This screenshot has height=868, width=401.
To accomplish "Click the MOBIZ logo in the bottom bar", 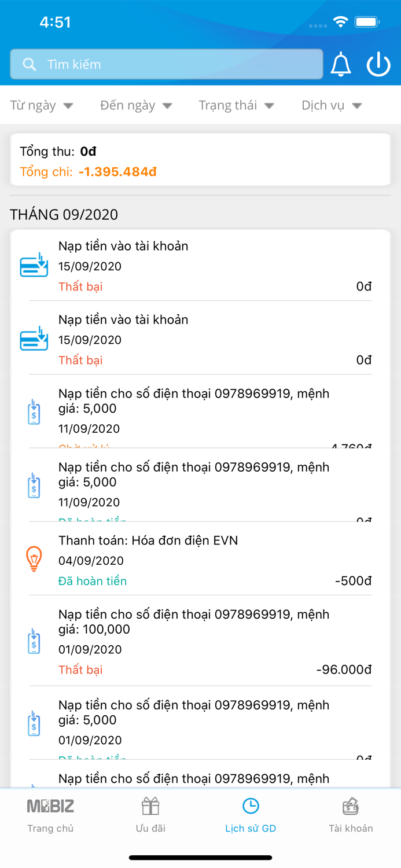I will point(50,805).
